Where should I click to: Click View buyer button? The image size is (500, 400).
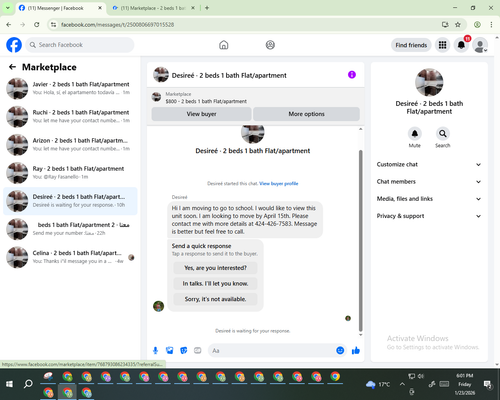tap(201, 114)
